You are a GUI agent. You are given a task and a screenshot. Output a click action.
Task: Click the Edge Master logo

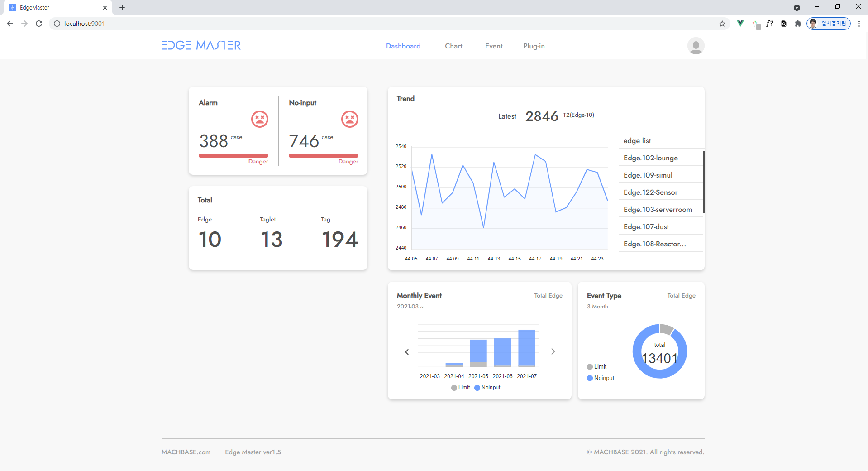tap(201, 45)
